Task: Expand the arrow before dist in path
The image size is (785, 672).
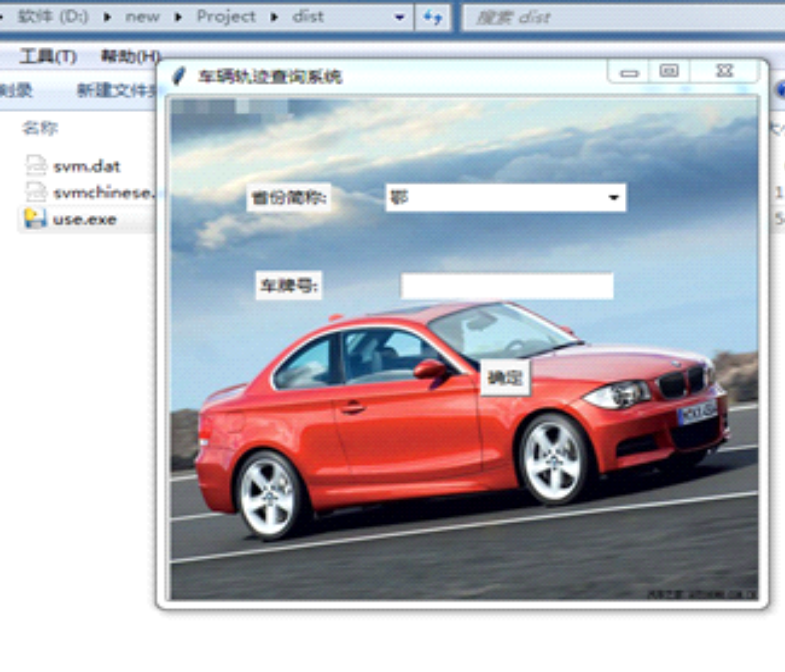Action: pos(275,17)
